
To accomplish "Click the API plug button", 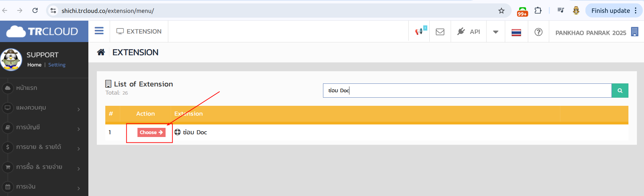I will [x=468, y=32].
